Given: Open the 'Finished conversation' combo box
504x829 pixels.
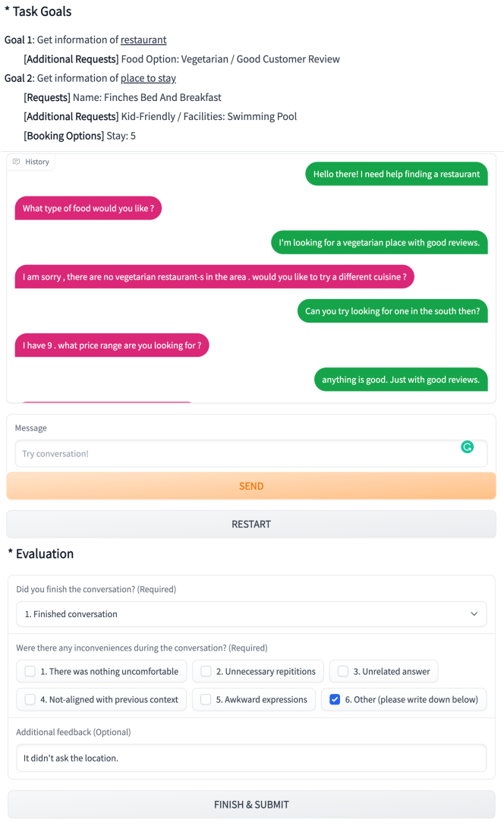Looking at the screenshot, I should pos(243,613).
